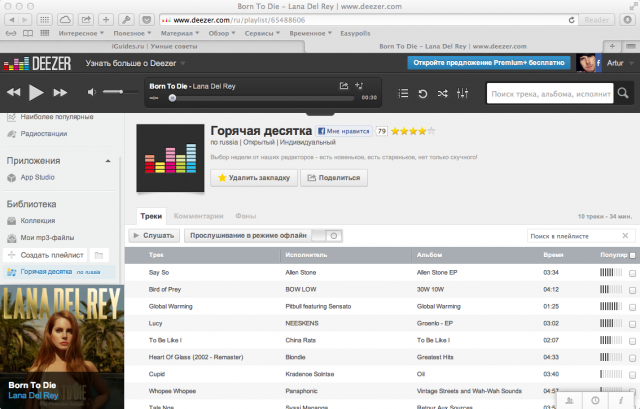Open 'Полезное' bookmarks folder
This screenshot has height=409, width=640.
(x=132, y=33)
